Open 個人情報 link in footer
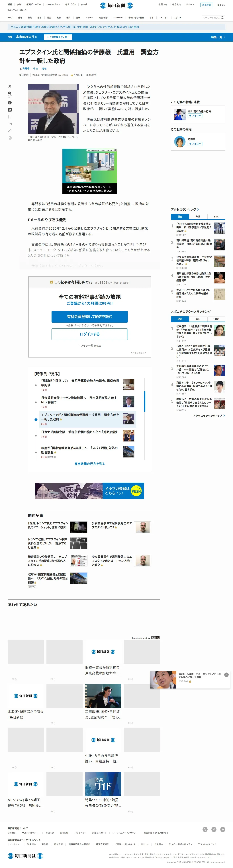Image resolution: width=233 pixels, height=868 pixels. point(58,844)
